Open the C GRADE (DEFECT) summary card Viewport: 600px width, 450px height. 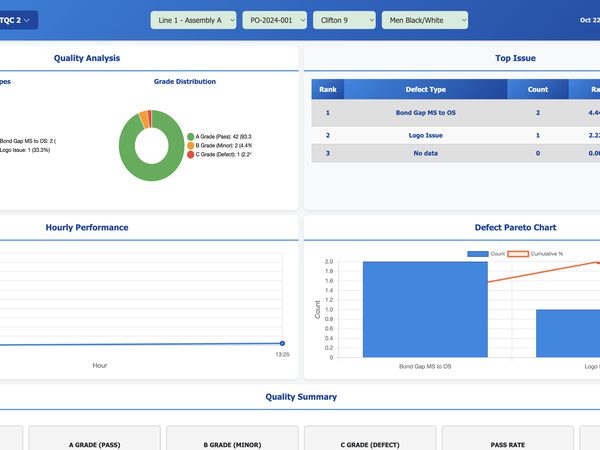coord(370,438)
